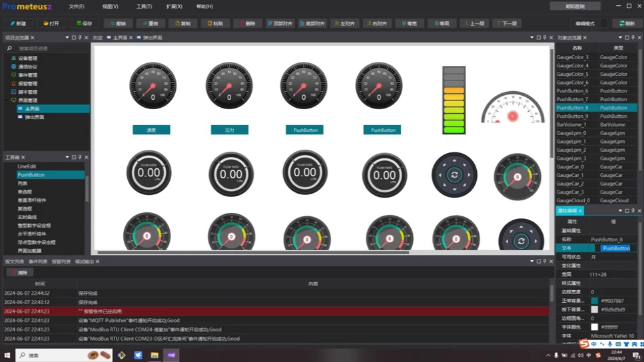644x362 pixels.
Task: Click the 压力 push button on canvas
Action: click(230, 130)
